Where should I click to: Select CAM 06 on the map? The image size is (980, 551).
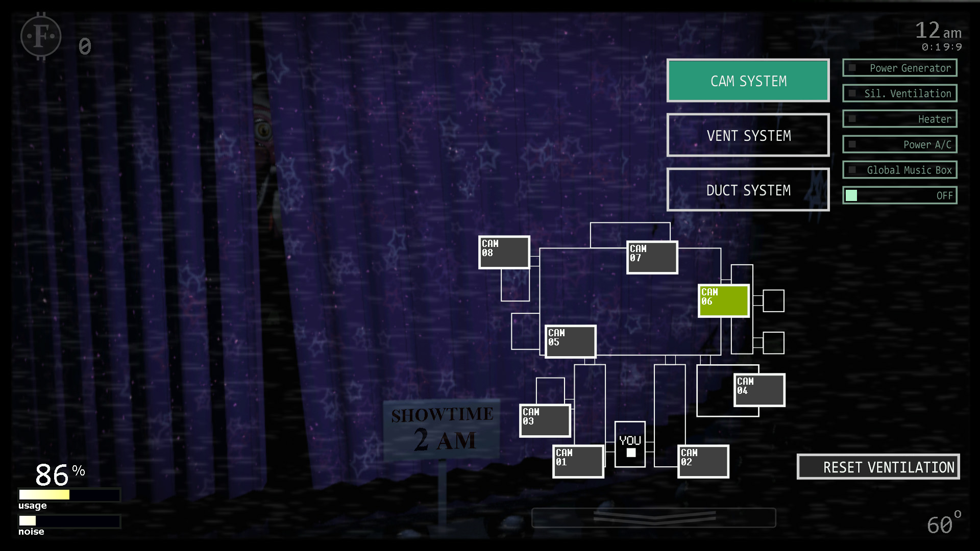pos(722,299)
